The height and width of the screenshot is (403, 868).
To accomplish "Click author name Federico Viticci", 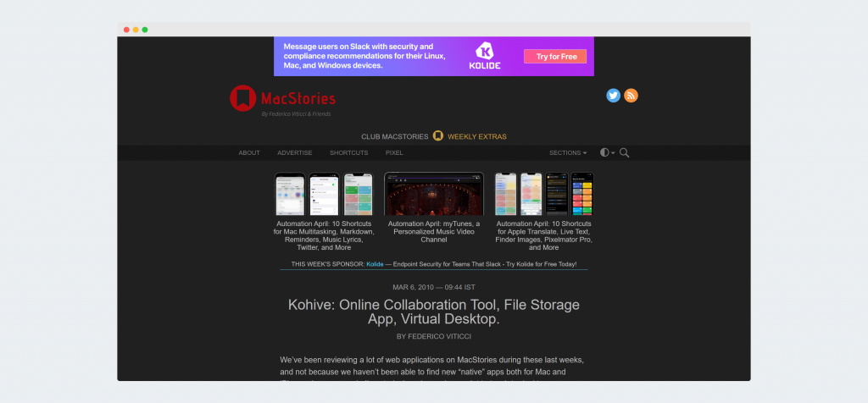I will [x=440, y=336].
